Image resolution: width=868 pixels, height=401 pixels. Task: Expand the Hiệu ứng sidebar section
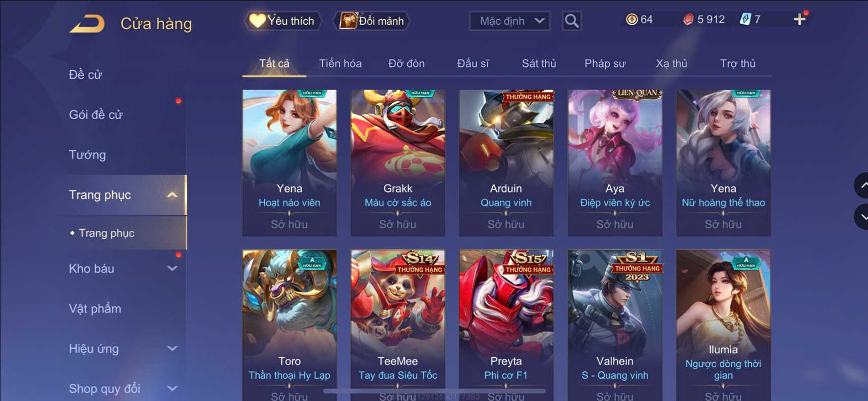pos(171,349)
